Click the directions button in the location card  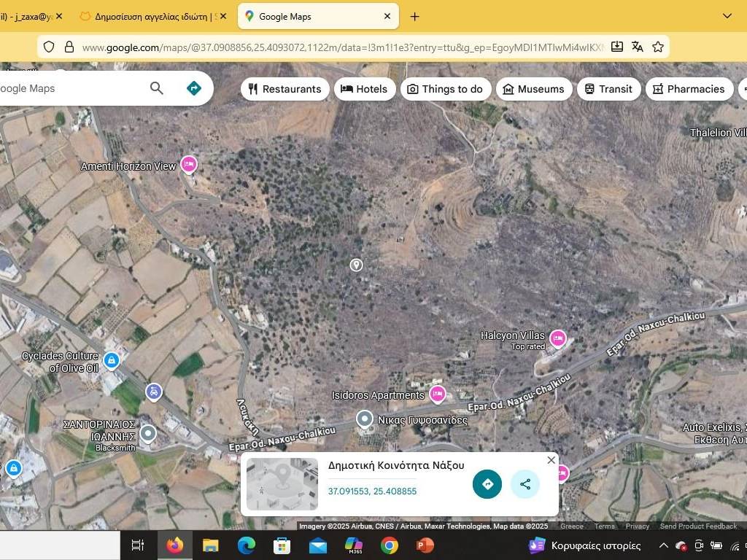487,484
